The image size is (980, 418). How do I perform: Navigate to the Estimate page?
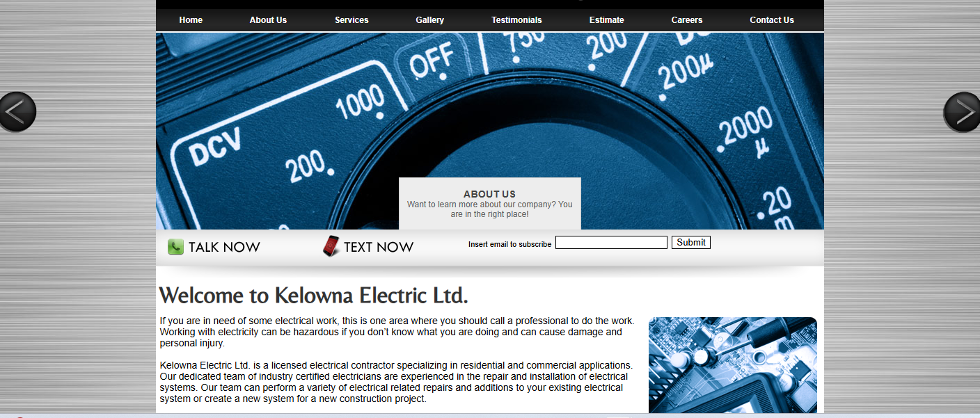(606, 20)
